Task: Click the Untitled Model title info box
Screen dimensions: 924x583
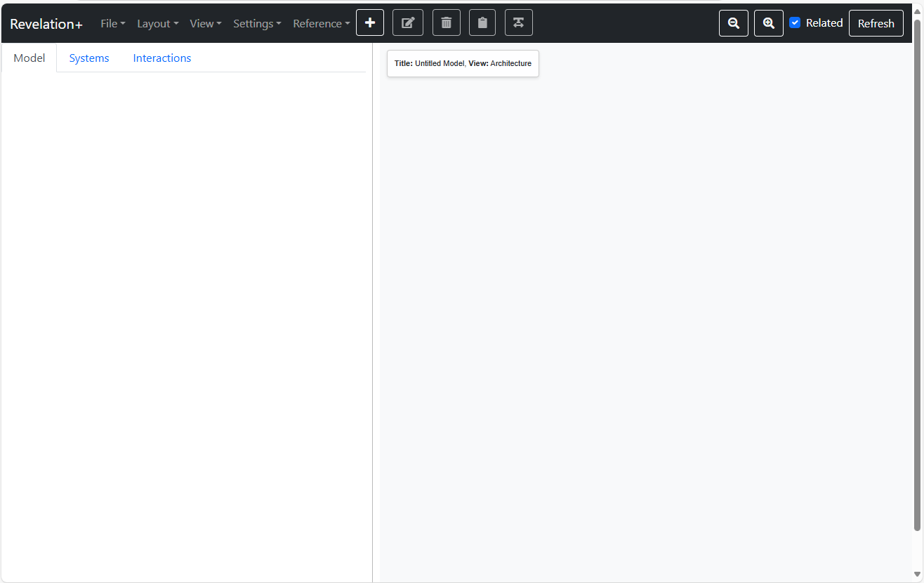Action: click(x=463, y=63)
